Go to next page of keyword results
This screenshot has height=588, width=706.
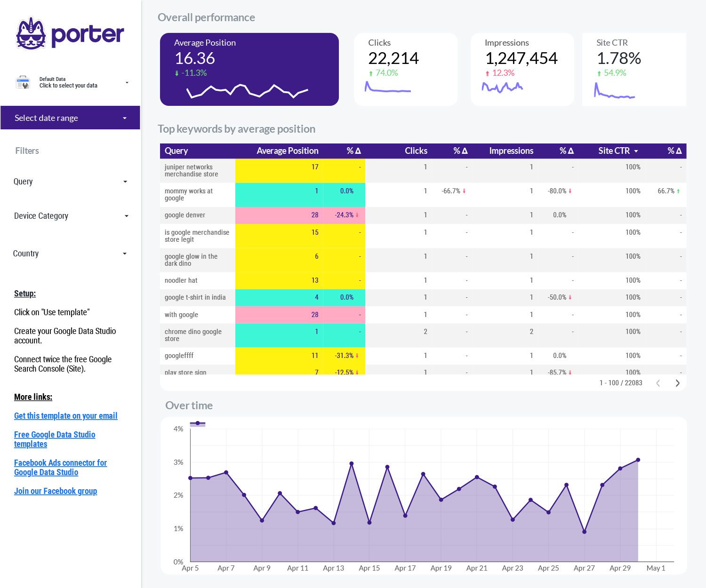tap(678, 383)
